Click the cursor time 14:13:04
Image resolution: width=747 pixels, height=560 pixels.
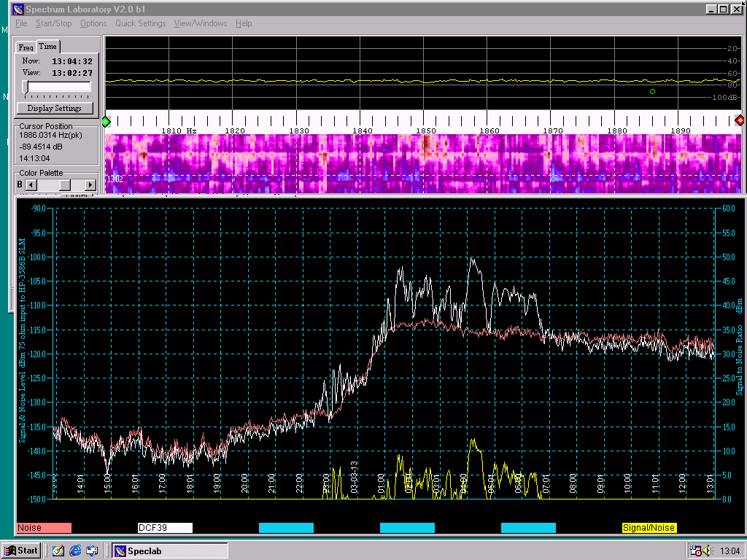[34, 158]
